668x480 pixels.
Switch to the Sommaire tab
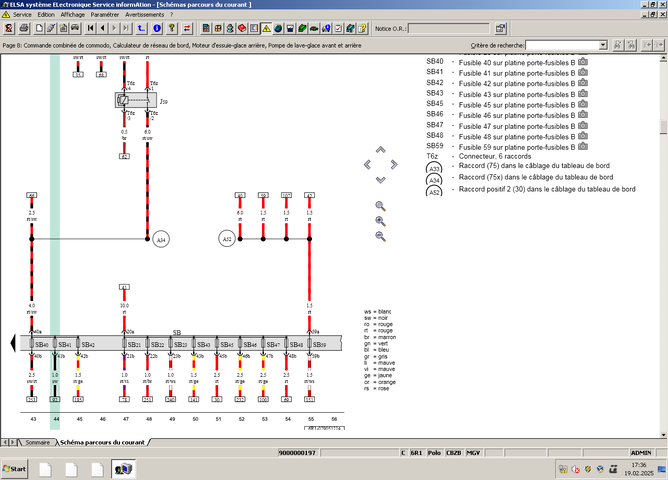37,441
